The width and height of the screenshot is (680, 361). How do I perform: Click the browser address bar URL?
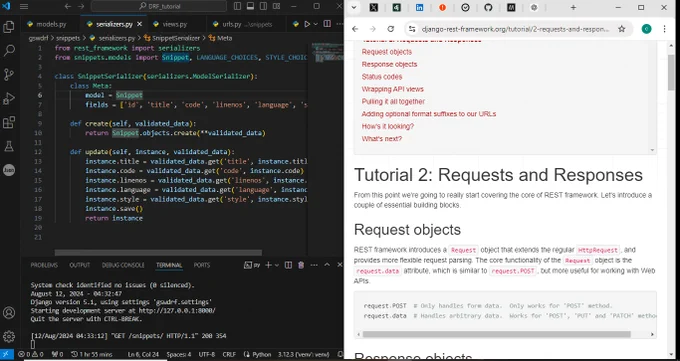pyautogui.click(x=515, y=29)
